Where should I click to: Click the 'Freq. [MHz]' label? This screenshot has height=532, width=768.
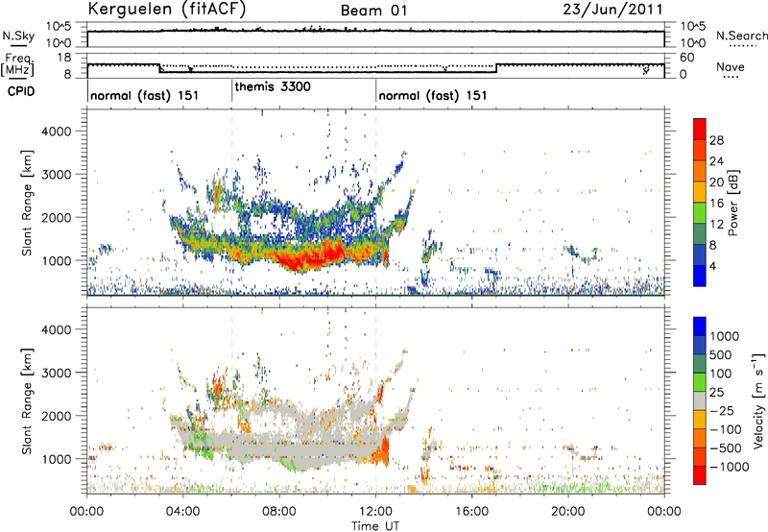18,65
